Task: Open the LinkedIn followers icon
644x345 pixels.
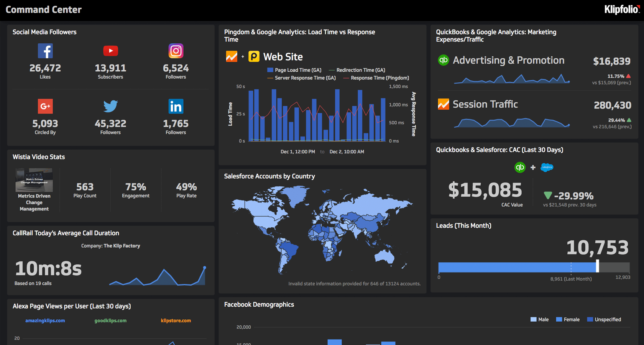Action: pos(176,106)
